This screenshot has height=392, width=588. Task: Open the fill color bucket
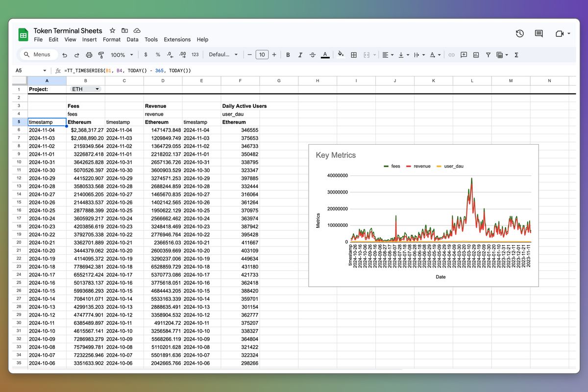pyautogui.click(x=342, y=55)
